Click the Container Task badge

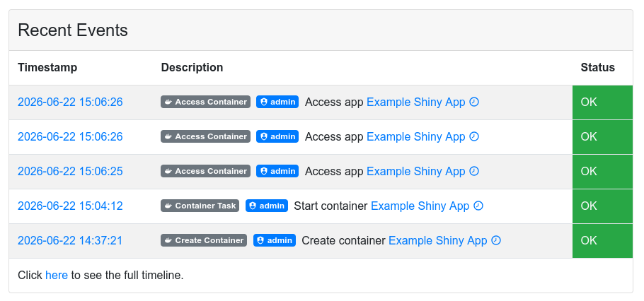(x=200, y=206)
